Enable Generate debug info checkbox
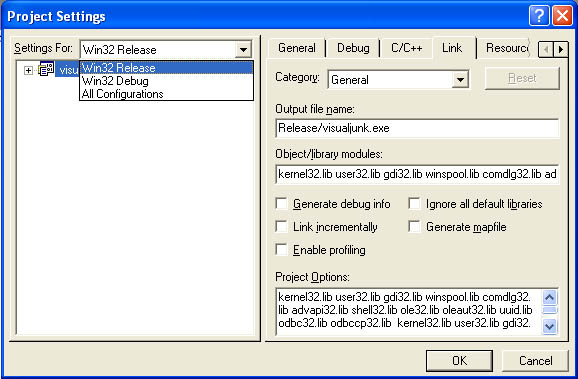This screenshot has width=578, height=379. tap(282, 204)
